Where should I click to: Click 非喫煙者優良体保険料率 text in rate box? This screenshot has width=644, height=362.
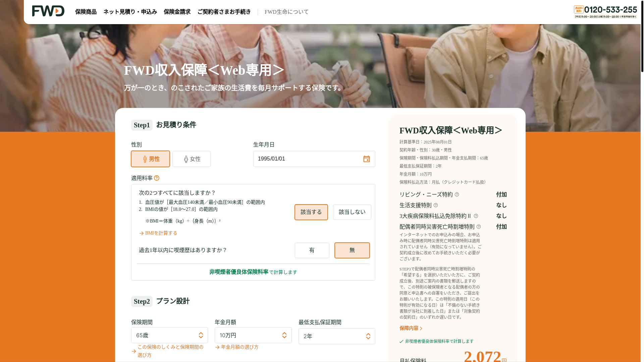(x=239, y=272)
